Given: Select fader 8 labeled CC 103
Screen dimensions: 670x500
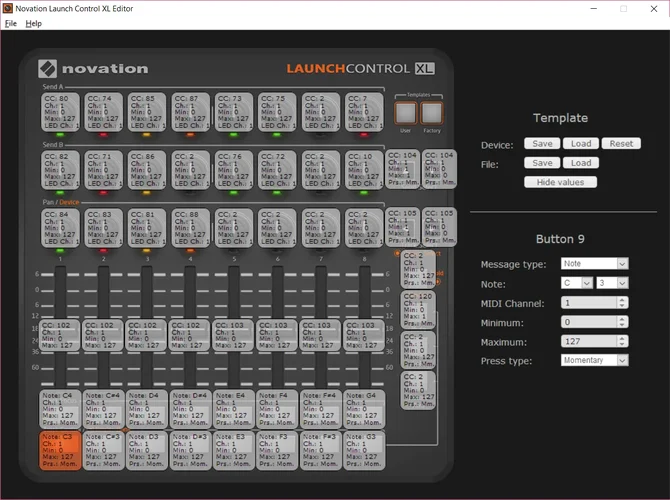Looking at the screenshot, I should click(364, 335).
